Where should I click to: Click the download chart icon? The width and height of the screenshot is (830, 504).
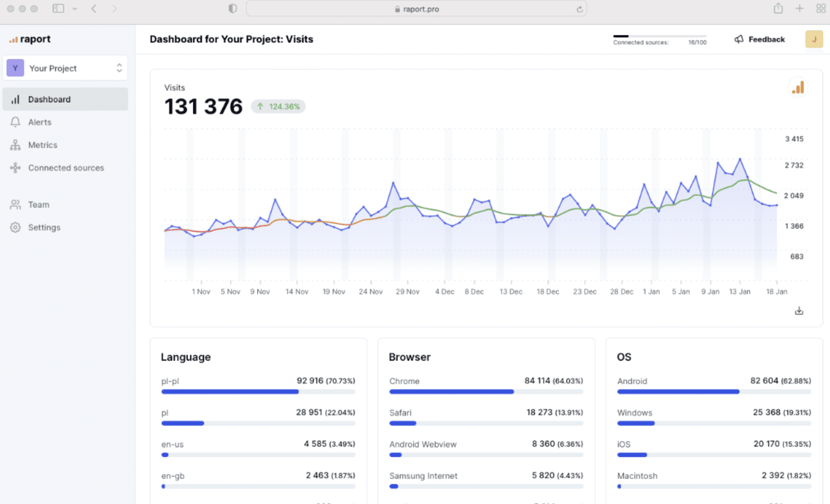tap(799, 311)
